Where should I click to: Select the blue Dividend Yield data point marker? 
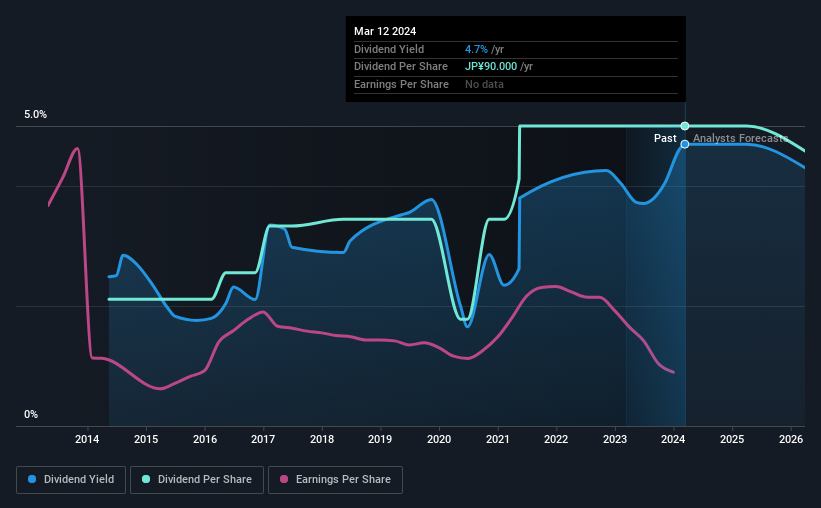tap(685, 144)
